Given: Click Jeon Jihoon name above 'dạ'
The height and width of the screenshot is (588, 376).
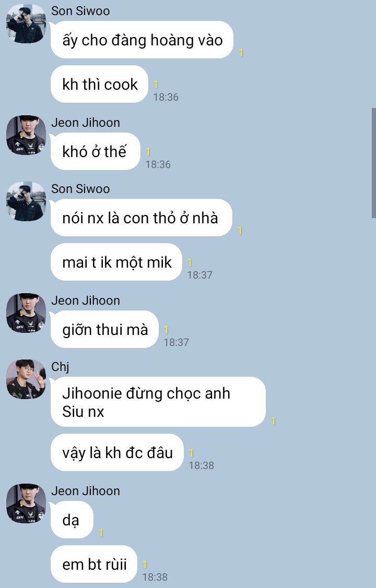Looking at the screenshot, I should tap(86, 491).
